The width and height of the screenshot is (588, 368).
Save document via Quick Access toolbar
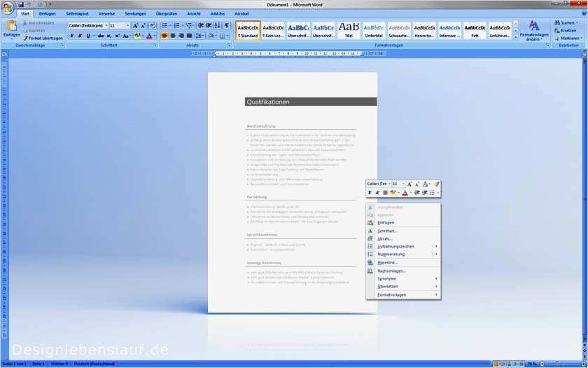(x=21, y=4)
